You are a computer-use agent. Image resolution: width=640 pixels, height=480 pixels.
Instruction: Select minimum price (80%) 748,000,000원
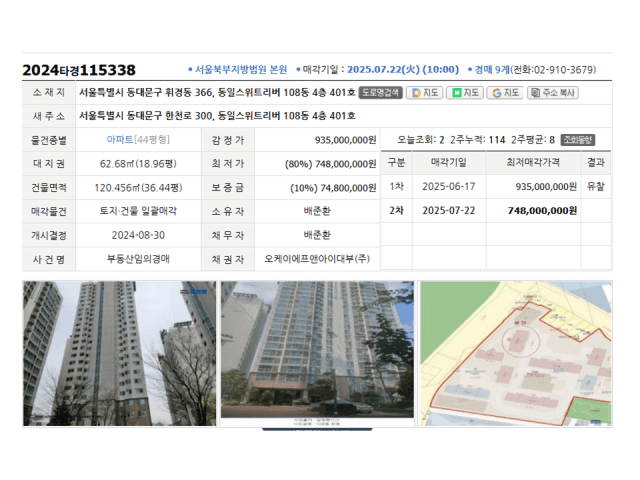tap(331, 164)
